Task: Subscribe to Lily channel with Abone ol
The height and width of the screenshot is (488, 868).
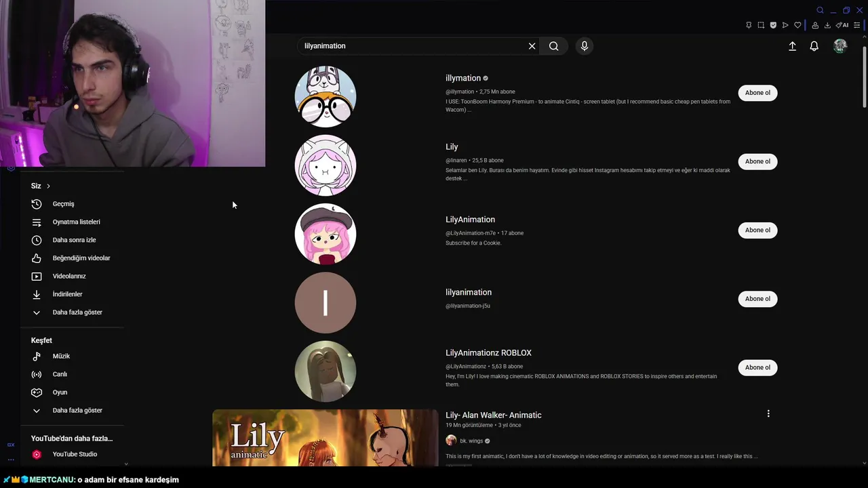Action: coord(757,161)
